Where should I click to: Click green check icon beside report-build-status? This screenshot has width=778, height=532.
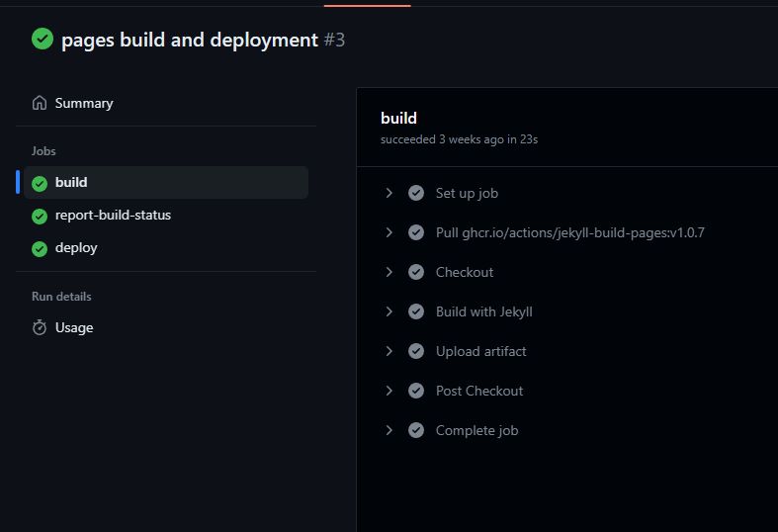pyautogui.click(x=40, y=216)
